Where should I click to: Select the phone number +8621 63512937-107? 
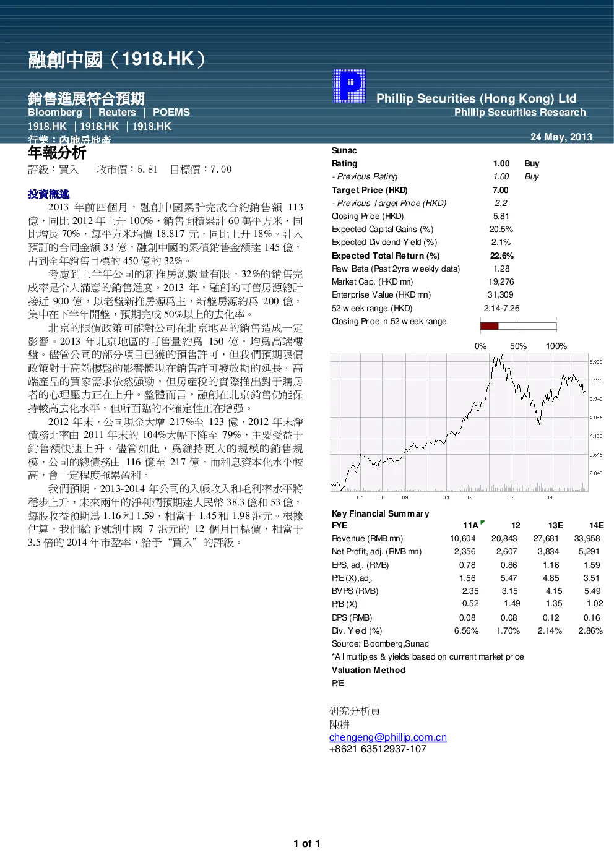click(378, 749)
